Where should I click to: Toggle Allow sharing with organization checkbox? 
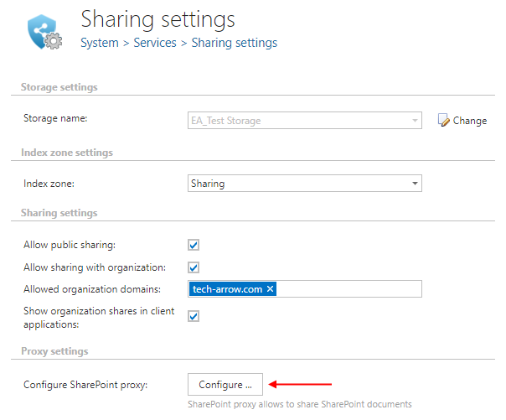click(x=194, y=267)
